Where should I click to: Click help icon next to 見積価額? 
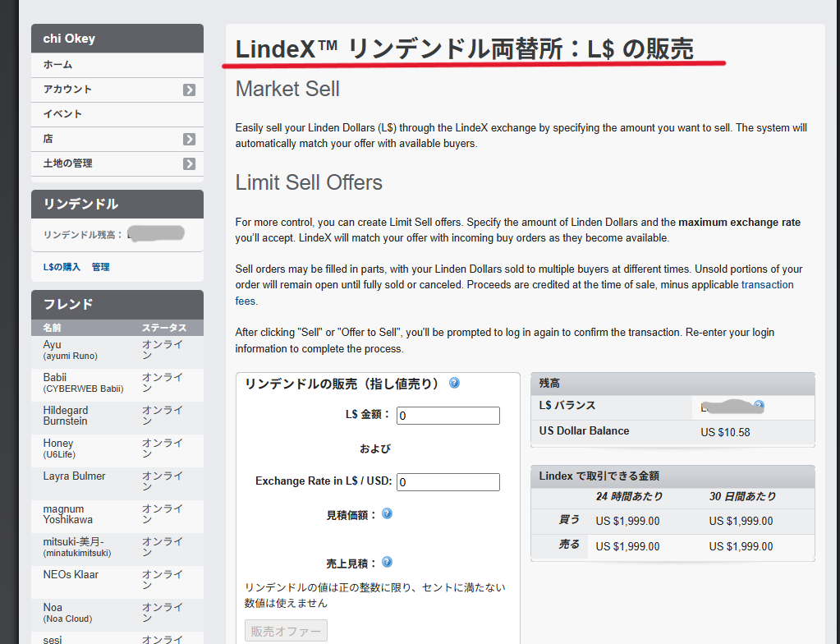point(387,513)
